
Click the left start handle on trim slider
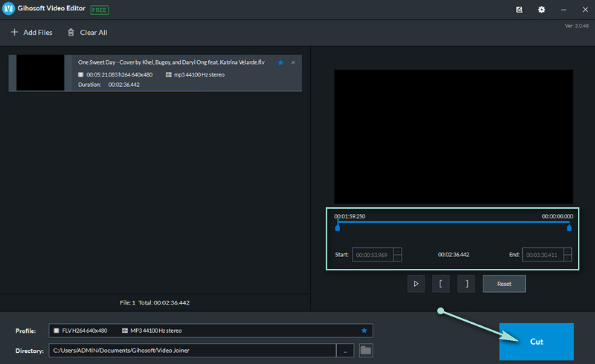click(x=338, y=227)
